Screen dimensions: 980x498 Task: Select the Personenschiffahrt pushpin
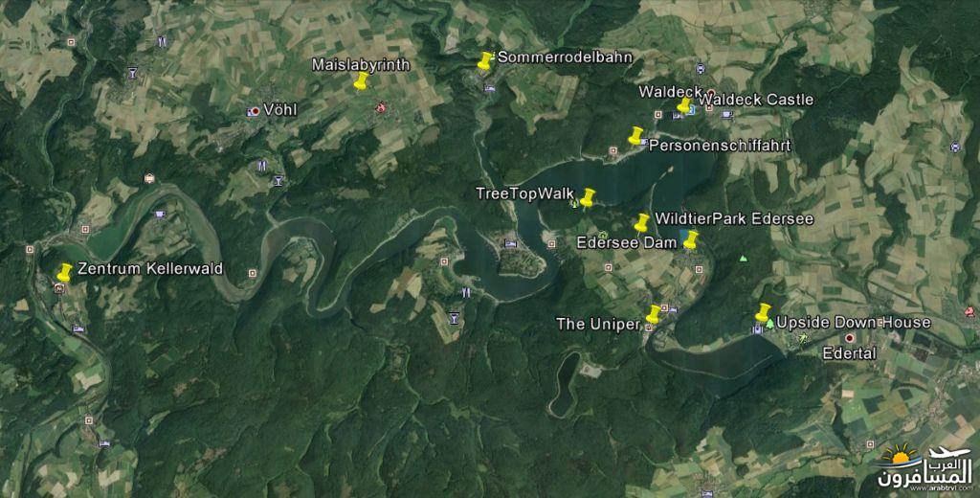point(635,136)
